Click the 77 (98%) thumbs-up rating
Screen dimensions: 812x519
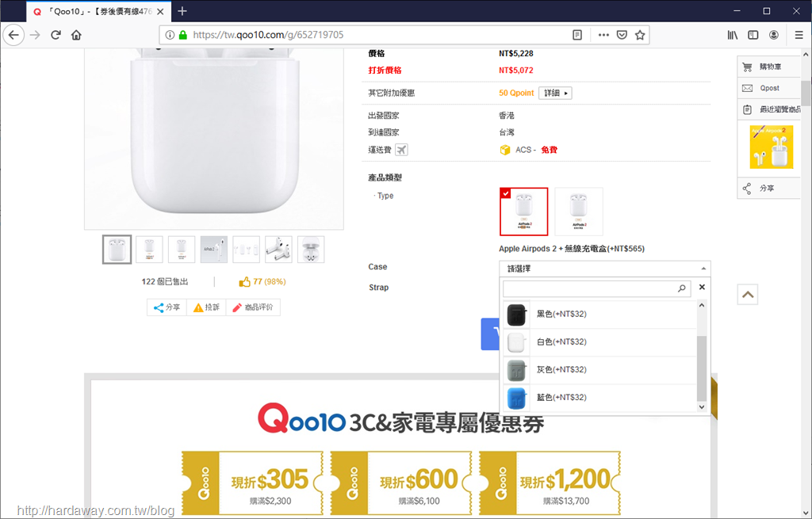point(262,282)
